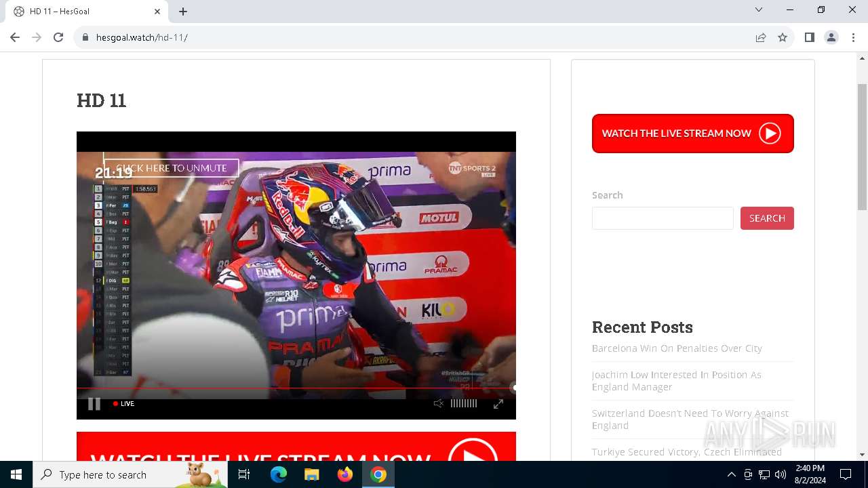868x488 pixels.
Task: Open the Windows Start menu
Action: point(16,474)
